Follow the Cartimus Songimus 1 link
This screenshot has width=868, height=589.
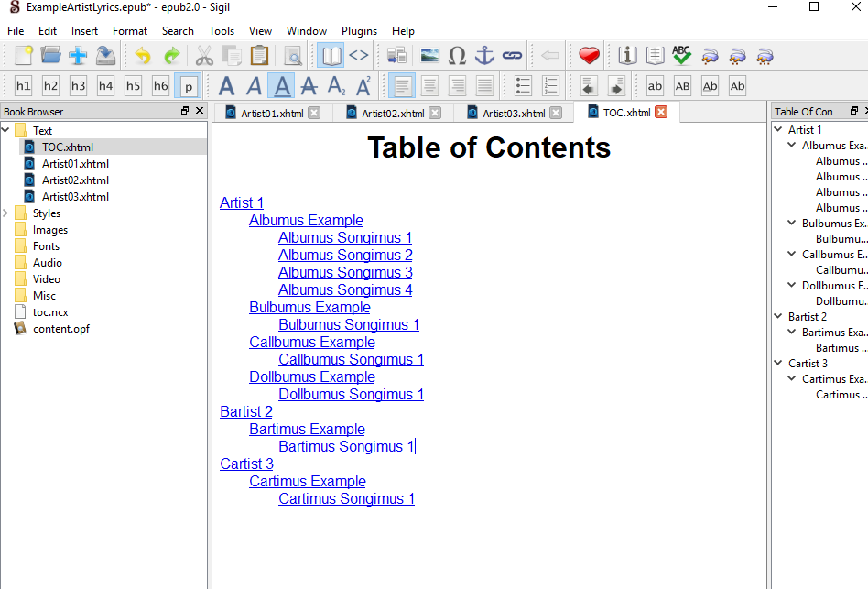point(346,498)
